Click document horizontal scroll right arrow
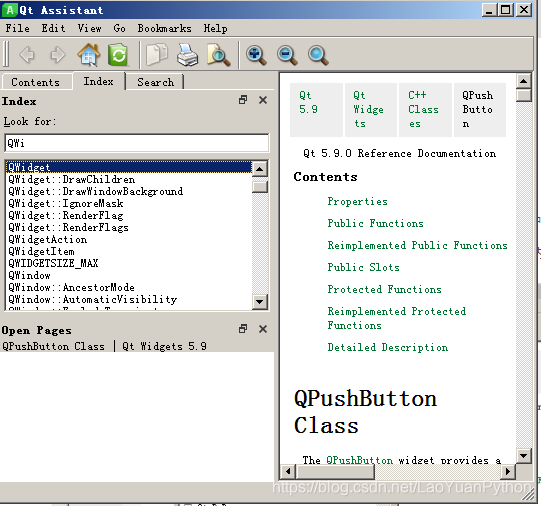Image resolution: width=541 pixels, height=506 pixels. 508,471
